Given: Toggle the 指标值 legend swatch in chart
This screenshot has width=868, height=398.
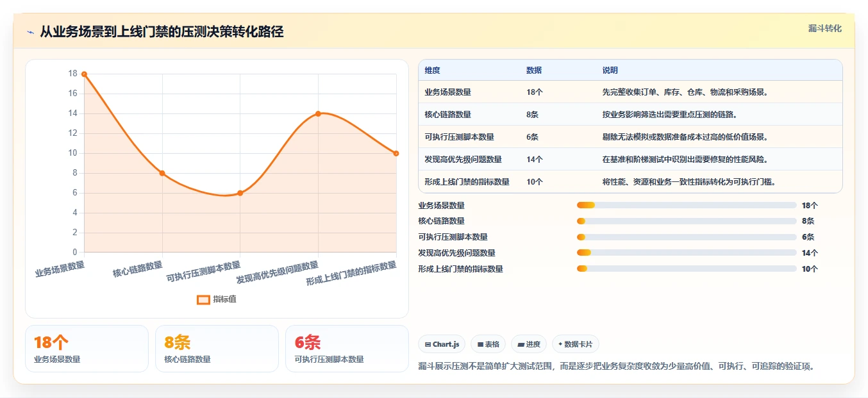Looking at the screenshot, I should click(203, 299).
